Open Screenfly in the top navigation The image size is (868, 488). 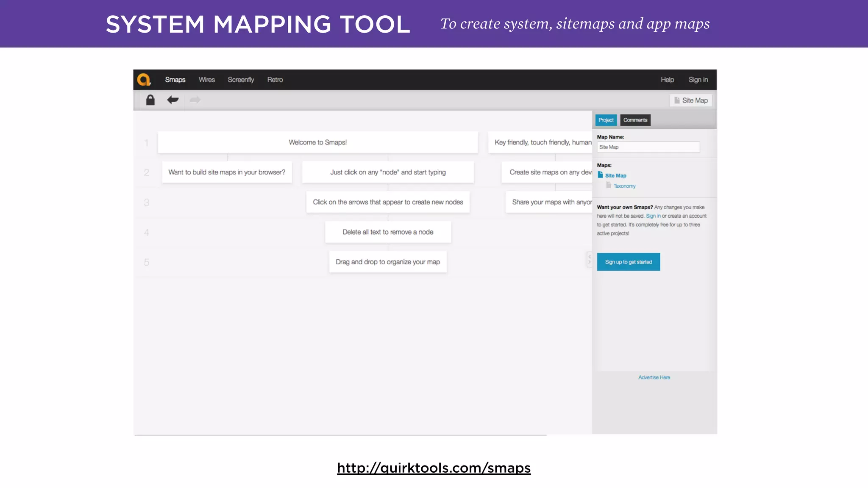tap(241, 80)
